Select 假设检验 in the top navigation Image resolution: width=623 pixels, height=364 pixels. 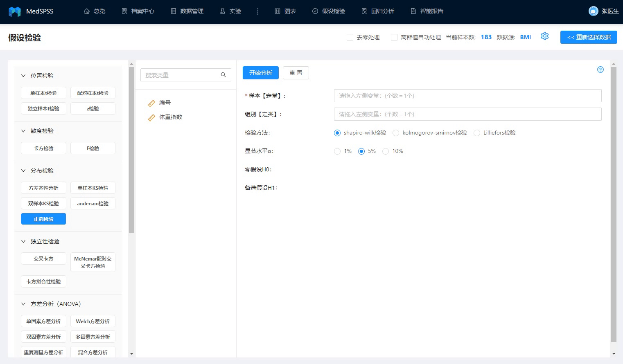click(329, 11)
